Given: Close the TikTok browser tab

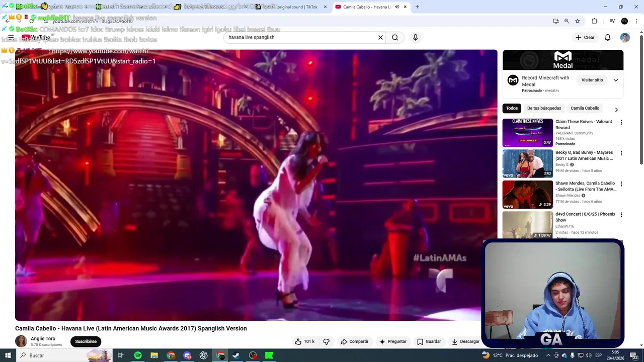Looking at the screenshot, I should tap(325, 7).
